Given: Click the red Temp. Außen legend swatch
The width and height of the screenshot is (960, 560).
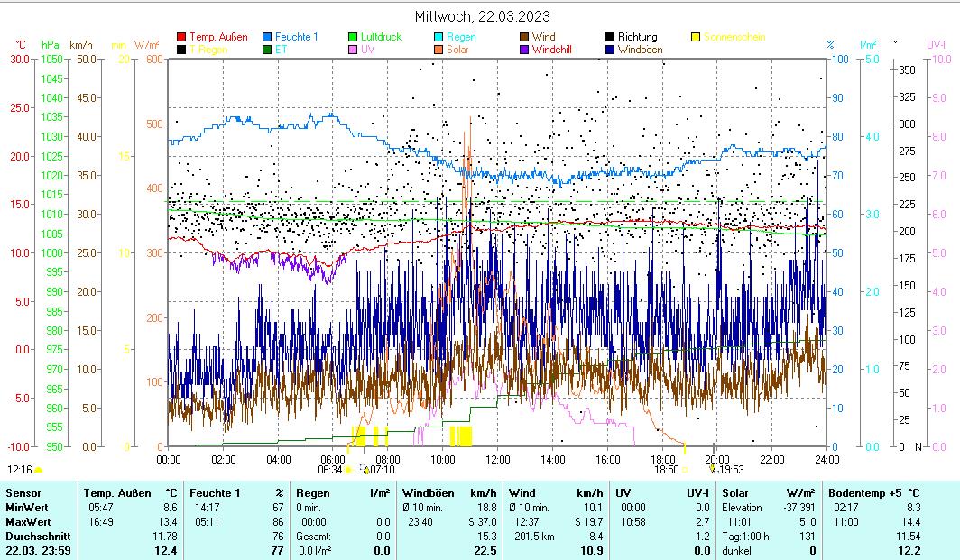Looking at the screenshot, I should click(x=181, y=37).
